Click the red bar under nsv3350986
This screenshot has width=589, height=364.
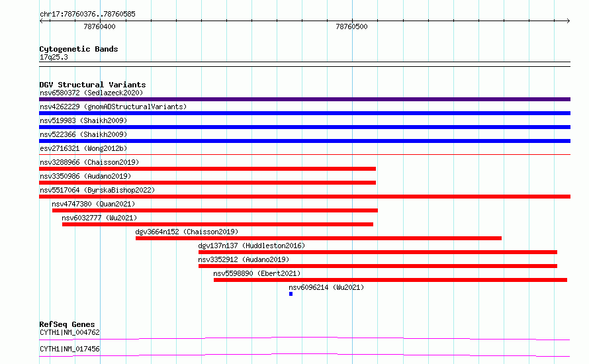pyautogui.click(x=207, y=183)
